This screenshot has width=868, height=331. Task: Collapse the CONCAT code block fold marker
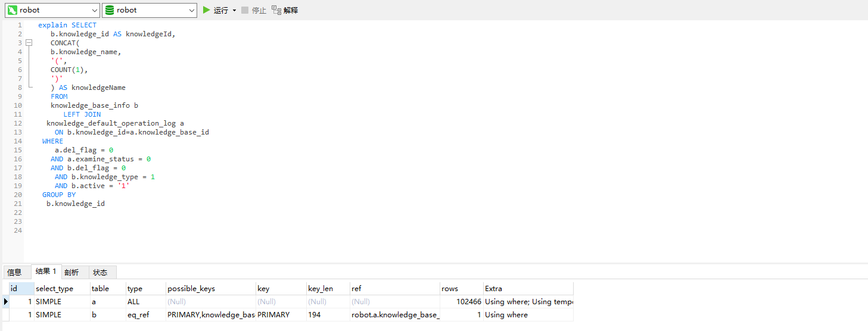coord(28,43)
